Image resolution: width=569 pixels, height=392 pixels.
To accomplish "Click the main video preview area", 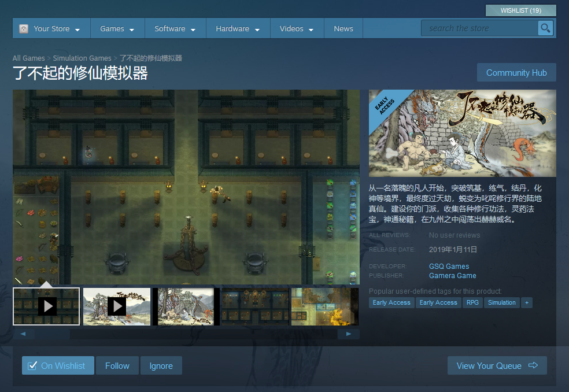I will 186,187.
